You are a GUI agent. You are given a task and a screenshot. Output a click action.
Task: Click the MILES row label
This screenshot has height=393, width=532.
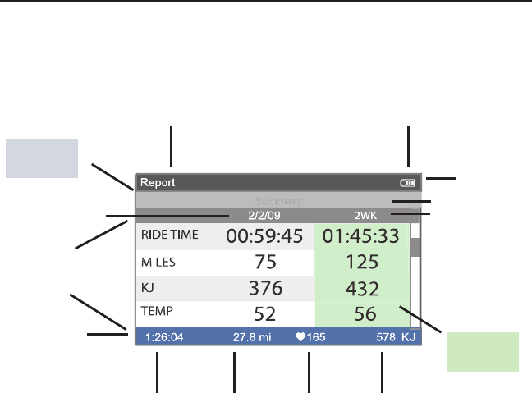click(x=158, y=263)
